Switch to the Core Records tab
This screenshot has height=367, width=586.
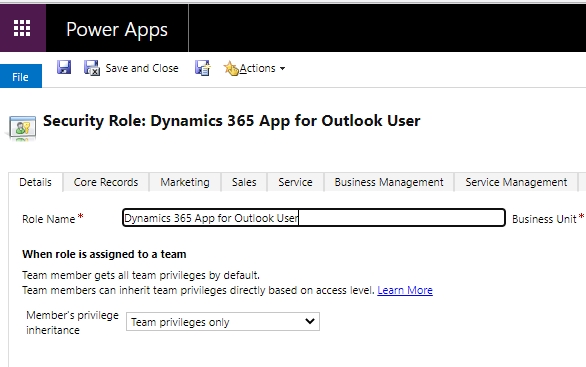(106, 182)
